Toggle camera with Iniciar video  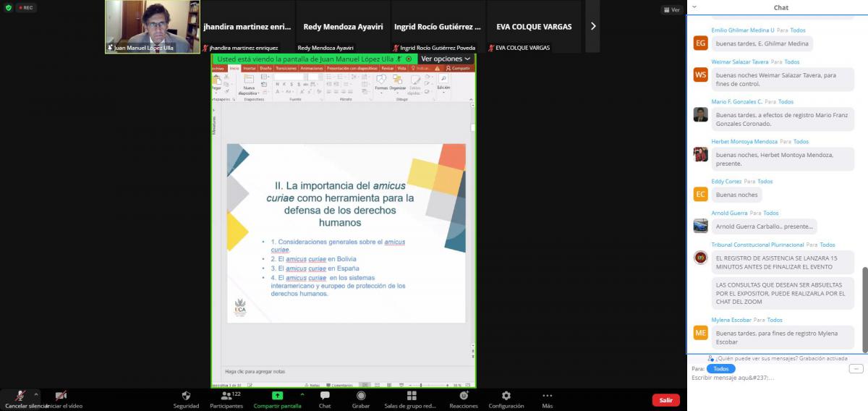[61, 396]
